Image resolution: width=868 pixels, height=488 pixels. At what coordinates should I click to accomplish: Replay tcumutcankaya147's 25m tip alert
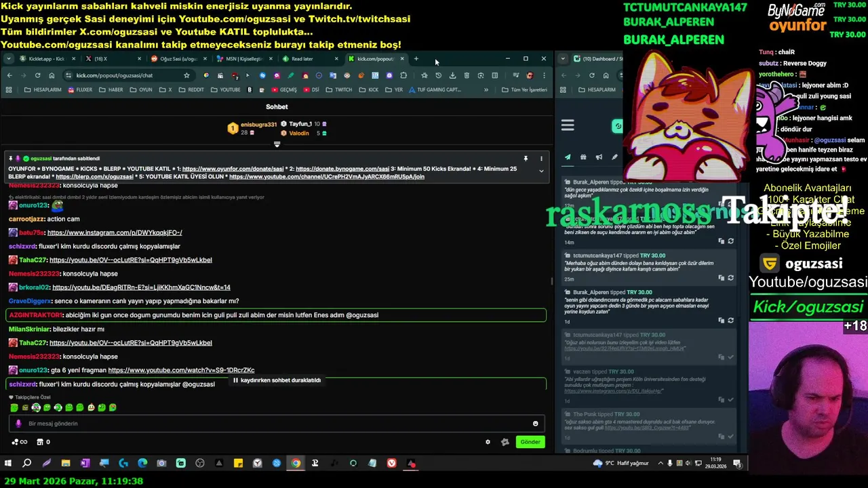click(730, 278)
